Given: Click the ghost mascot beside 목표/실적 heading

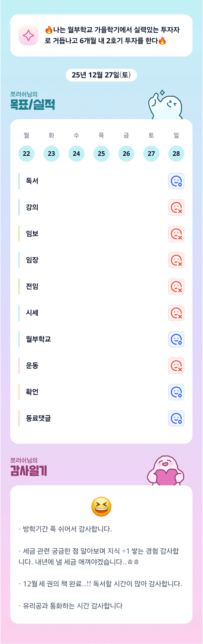Looking at the screenshot, I should tap(165, 105).
